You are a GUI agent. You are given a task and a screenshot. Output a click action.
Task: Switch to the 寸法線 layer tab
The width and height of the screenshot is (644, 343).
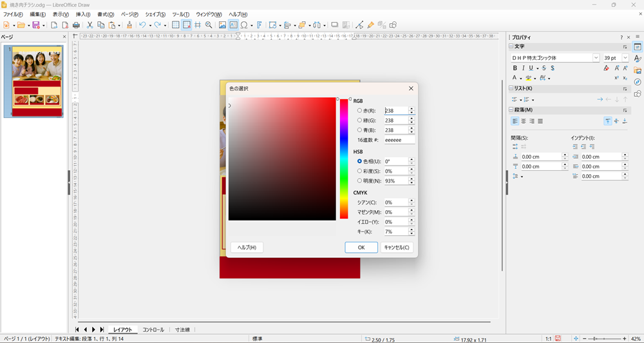point(182,329)
